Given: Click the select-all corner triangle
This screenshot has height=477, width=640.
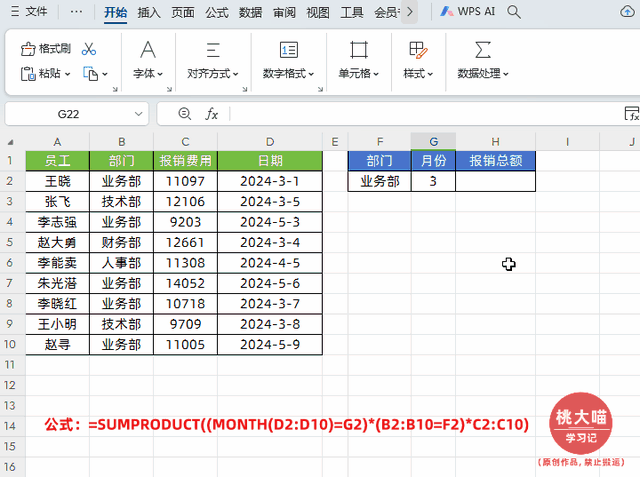Looking at the screenshot, I should click(11, 142).
